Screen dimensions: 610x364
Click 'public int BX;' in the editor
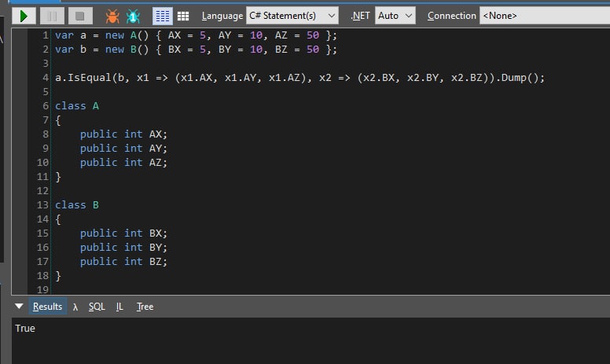[123, 233]
